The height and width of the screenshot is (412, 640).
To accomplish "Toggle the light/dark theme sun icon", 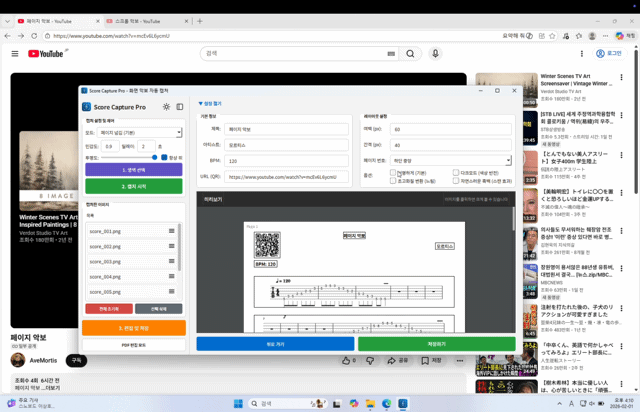I will coord(167,107).
